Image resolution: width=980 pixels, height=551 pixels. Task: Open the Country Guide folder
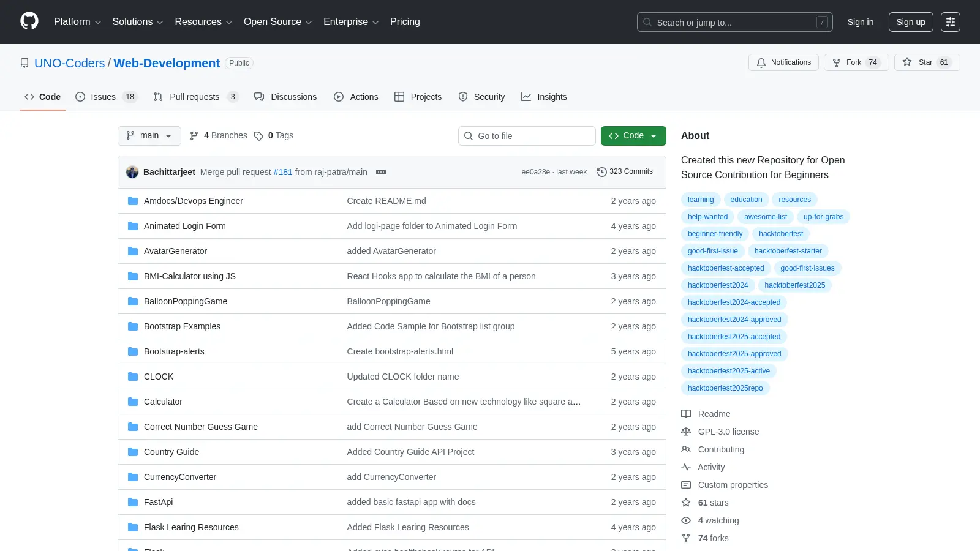171,452
